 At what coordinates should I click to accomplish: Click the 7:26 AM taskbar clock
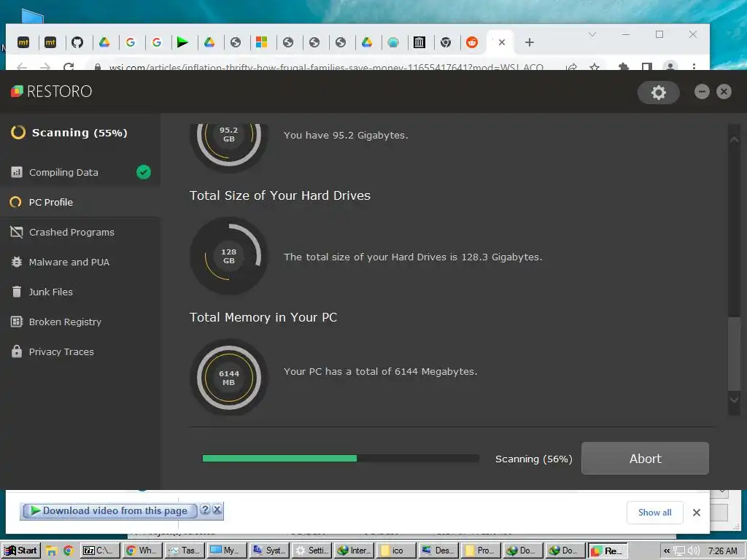click(722, 551)
